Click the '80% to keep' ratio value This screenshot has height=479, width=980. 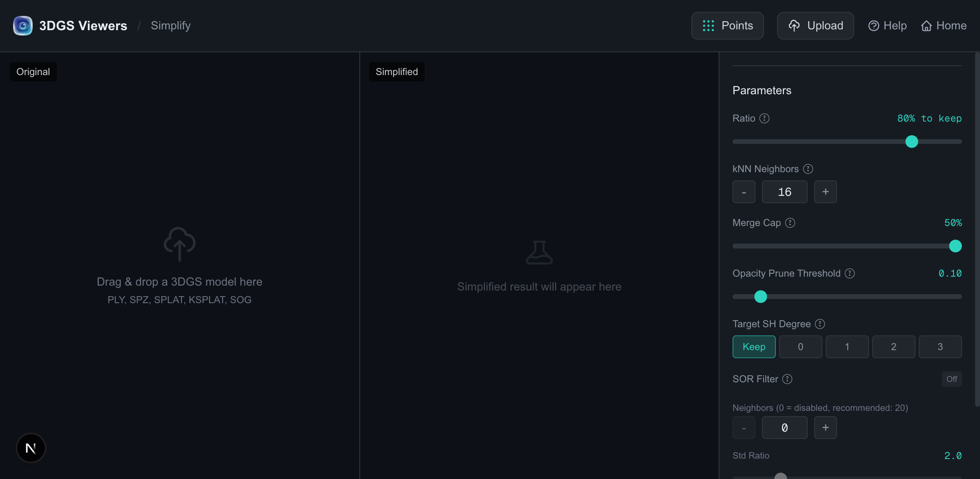click(929, 118)
